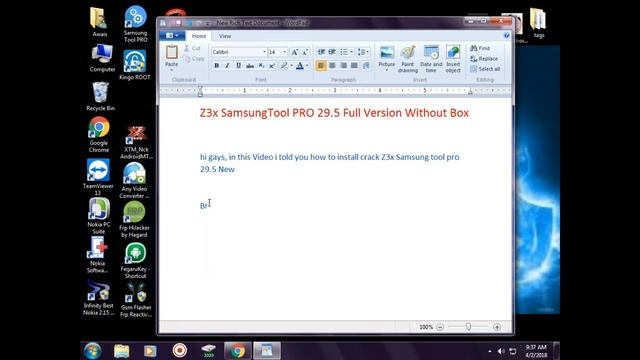Click the Paste clipboard icon
This screenshot has width=640, height=360.
pos(172,53)
